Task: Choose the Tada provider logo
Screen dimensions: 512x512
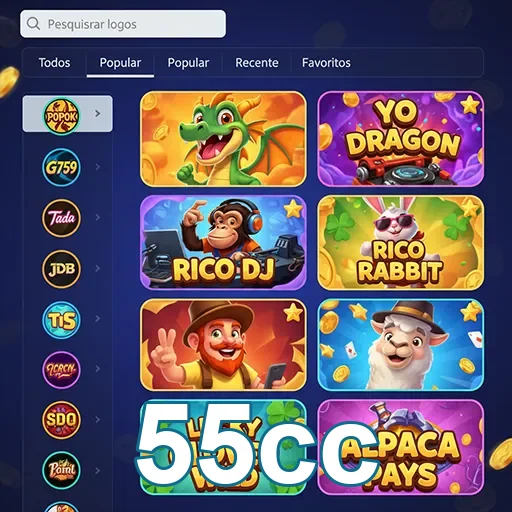Action: 61,218
